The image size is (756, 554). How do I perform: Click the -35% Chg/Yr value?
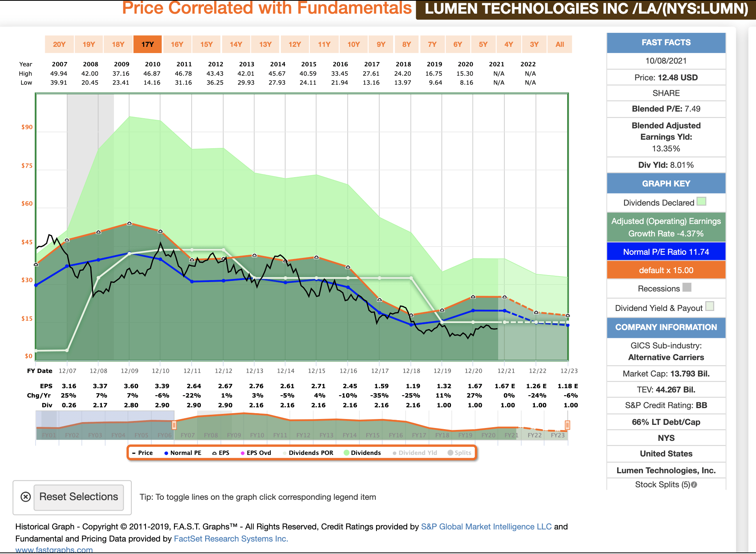pyautogui.click(x=380, y=395)
